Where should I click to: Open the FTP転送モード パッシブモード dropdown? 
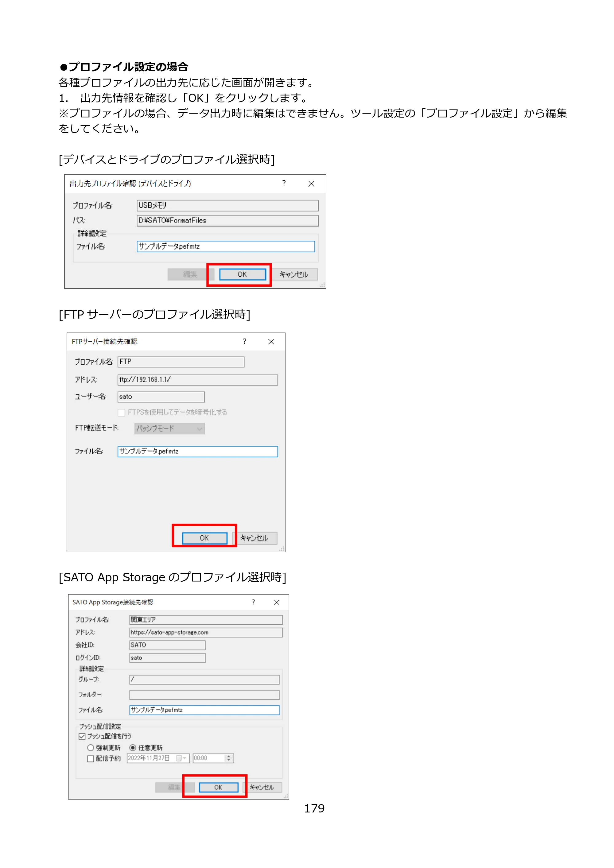170,428
